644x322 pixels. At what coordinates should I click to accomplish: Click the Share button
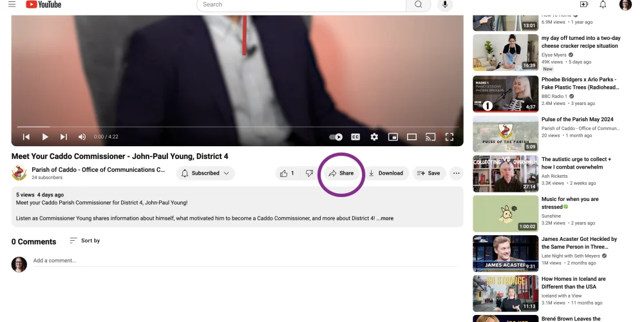point(341,173)
